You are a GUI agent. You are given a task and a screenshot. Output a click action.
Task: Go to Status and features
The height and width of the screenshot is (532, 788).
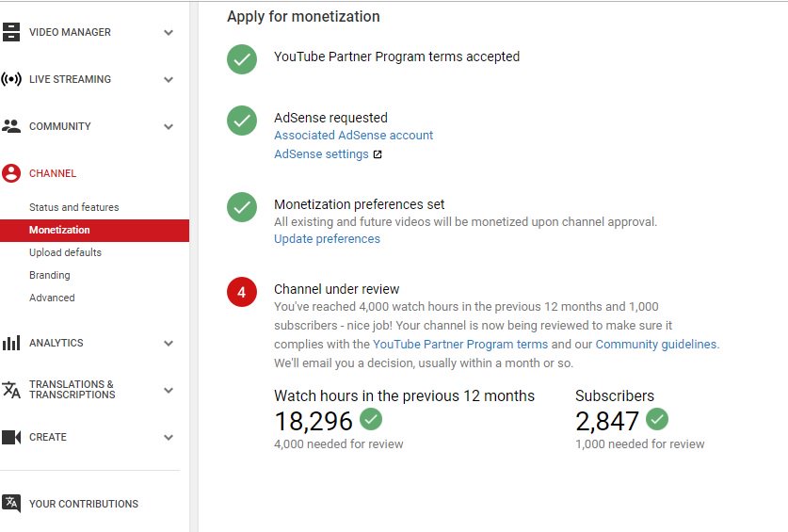pyautogui.click(x=73, y=207)
